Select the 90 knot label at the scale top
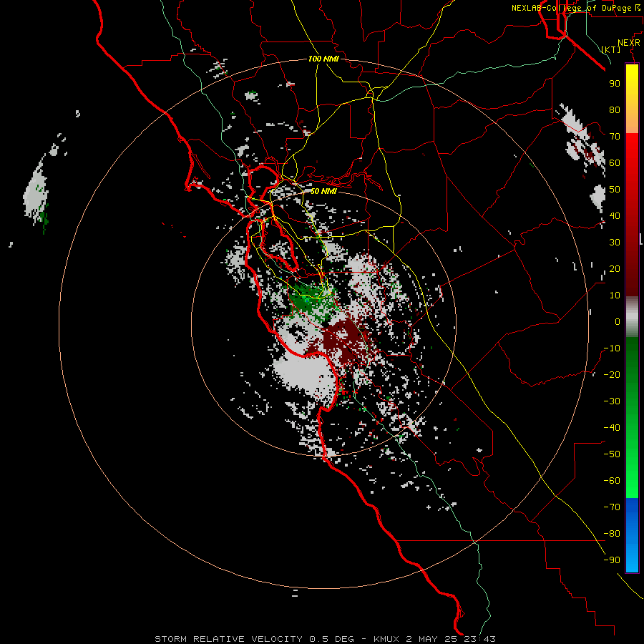The height and width of the screenshot is (644, 644). (615, 84)
